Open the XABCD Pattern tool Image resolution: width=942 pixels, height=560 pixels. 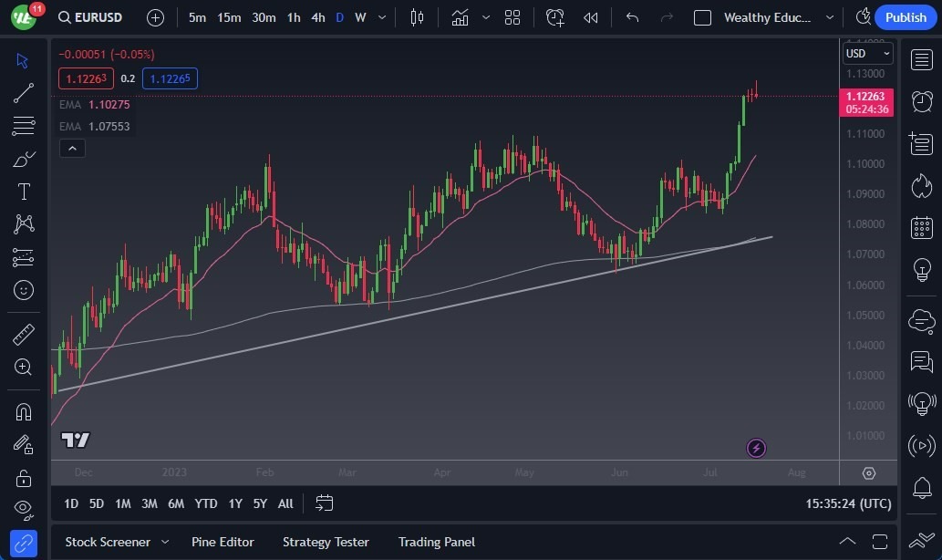click(24, 223)
